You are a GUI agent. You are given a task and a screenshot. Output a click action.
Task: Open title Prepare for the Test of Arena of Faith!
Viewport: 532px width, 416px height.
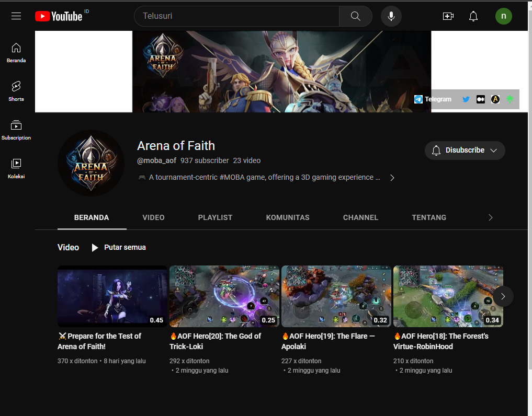tap(99, 341)
